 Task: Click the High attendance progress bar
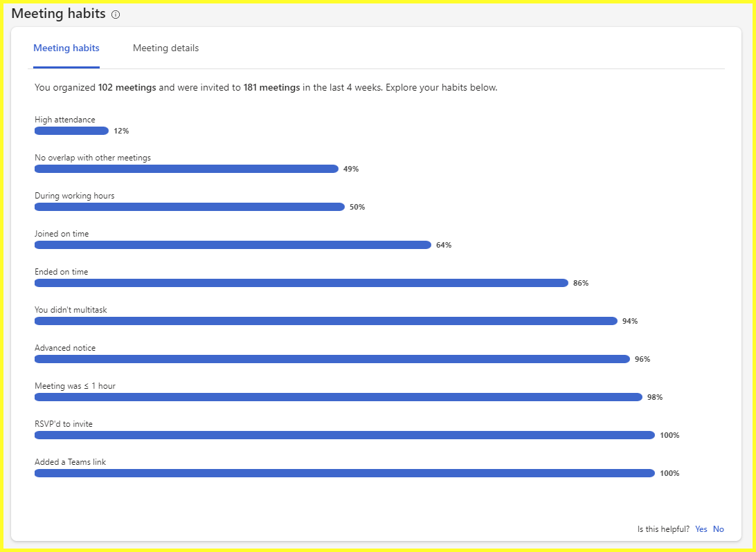(71, 131)
